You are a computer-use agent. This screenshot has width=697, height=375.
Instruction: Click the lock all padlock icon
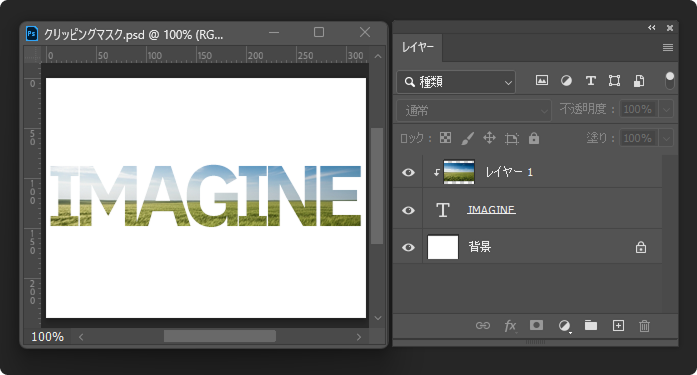coord(534,138)
